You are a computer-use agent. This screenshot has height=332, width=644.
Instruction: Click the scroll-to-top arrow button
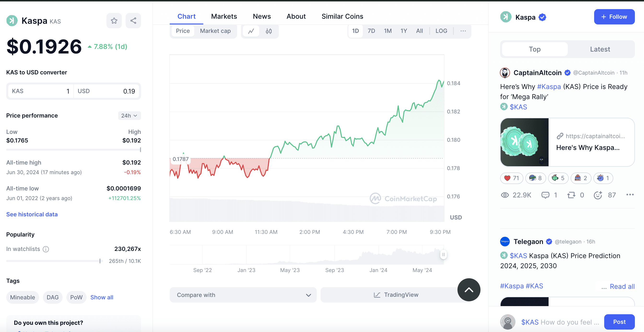(469, 290)
